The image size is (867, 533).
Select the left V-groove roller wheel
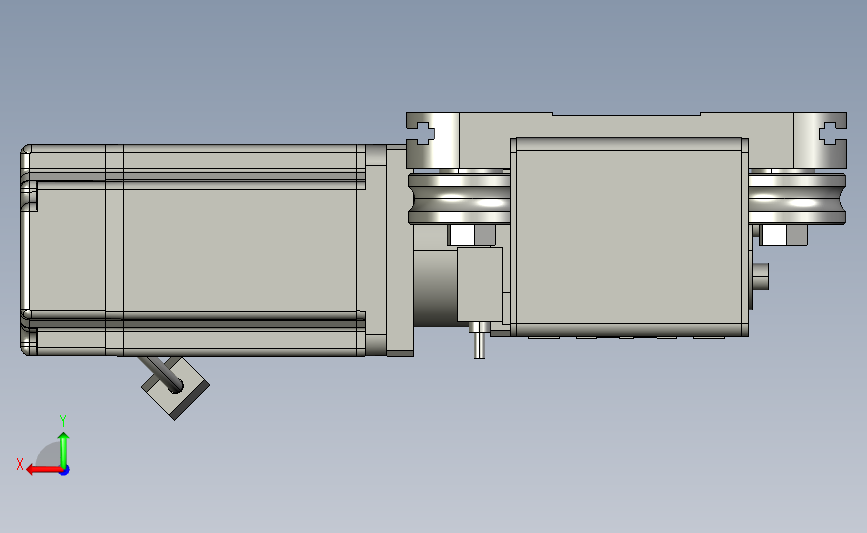pos(459,198)
